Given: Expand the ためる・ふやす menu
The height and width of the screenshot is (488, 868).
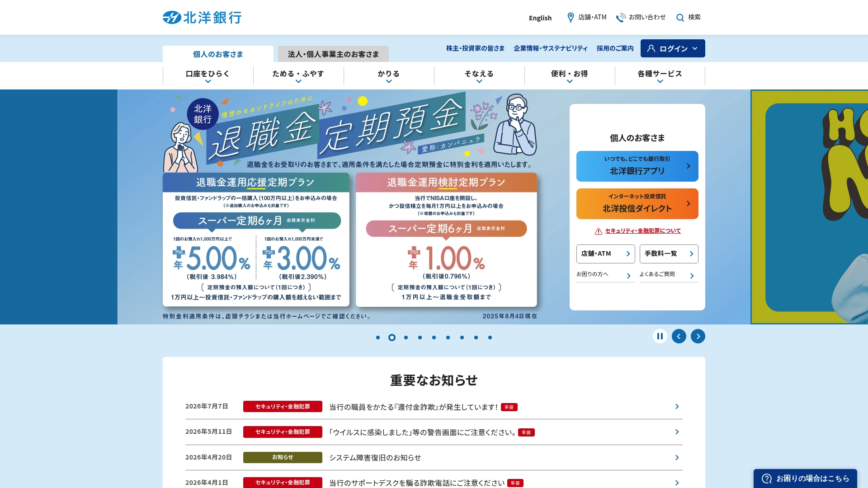Looking at the screenshot, I should click(298, 75).
